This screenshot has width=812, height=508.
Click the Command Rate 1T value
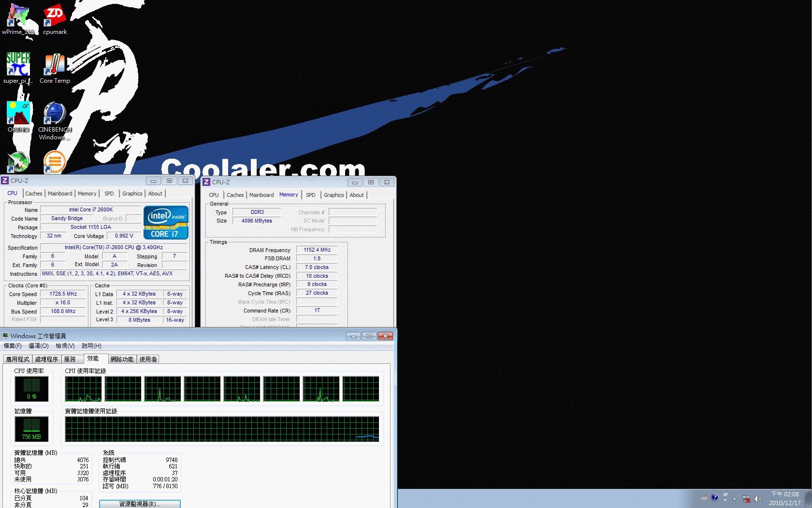(x=317, y=310)
